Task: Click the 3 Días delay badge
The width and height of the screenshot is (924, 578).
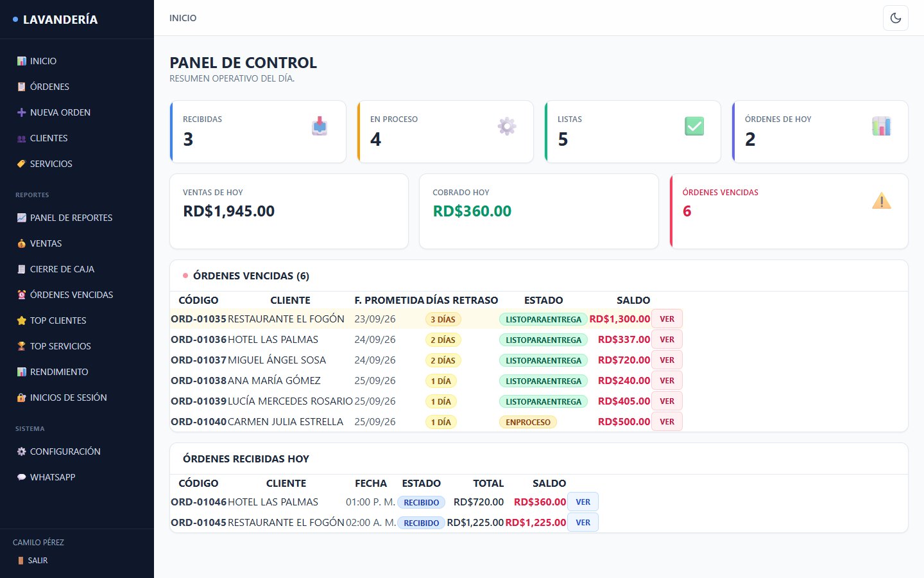Action: point(443,319)
